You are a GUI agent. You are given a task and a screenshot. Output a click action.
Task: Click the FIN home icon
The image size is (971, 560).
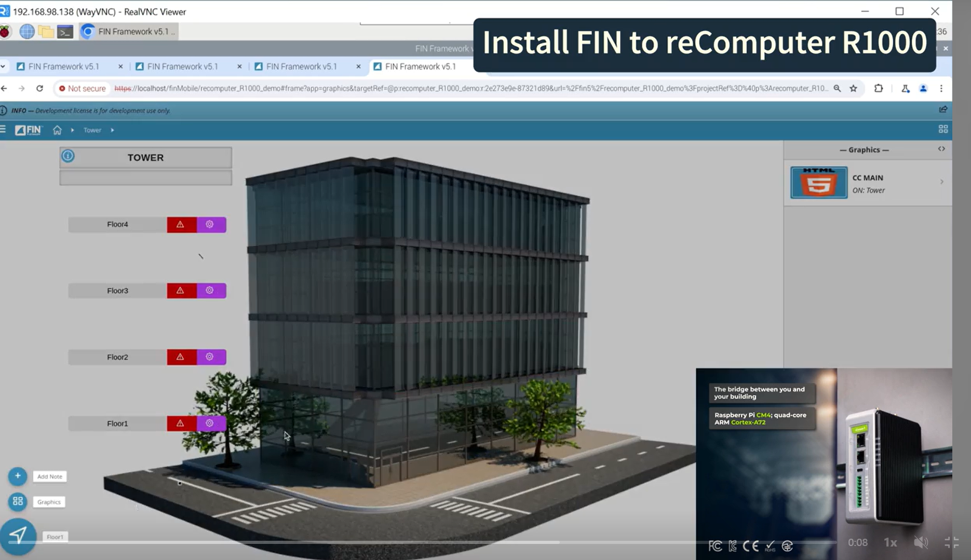(x=57, y=130)
